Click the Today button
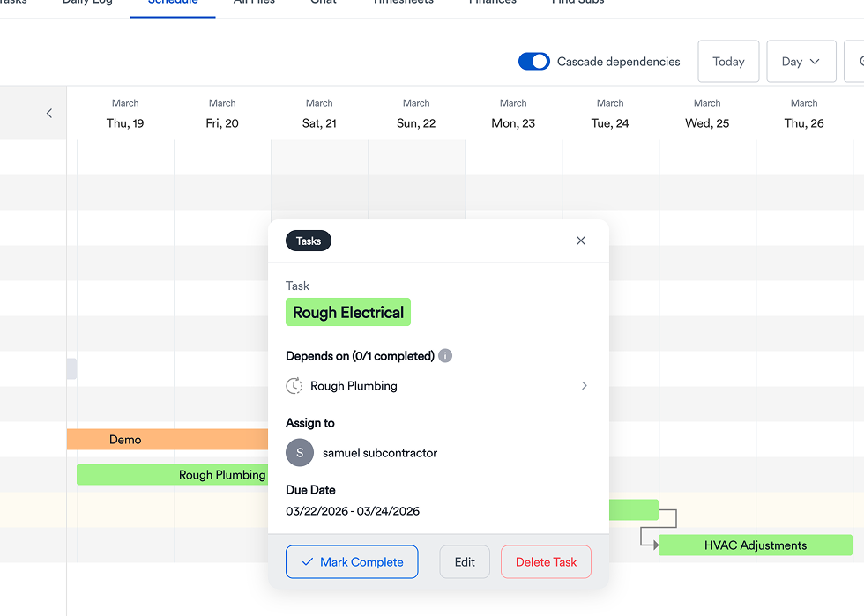The width and height of the screenshot is (864, 616). coord(728,61)
